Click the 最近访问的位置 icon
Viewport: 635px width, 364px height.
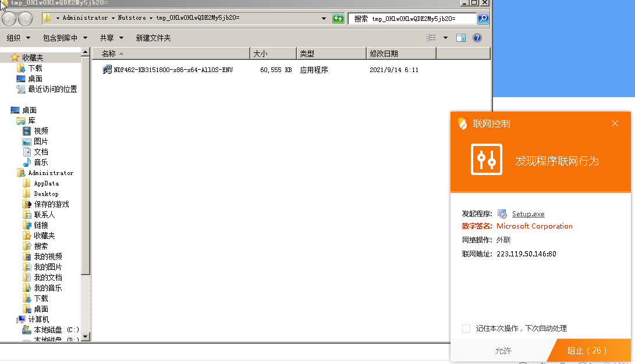21,89
